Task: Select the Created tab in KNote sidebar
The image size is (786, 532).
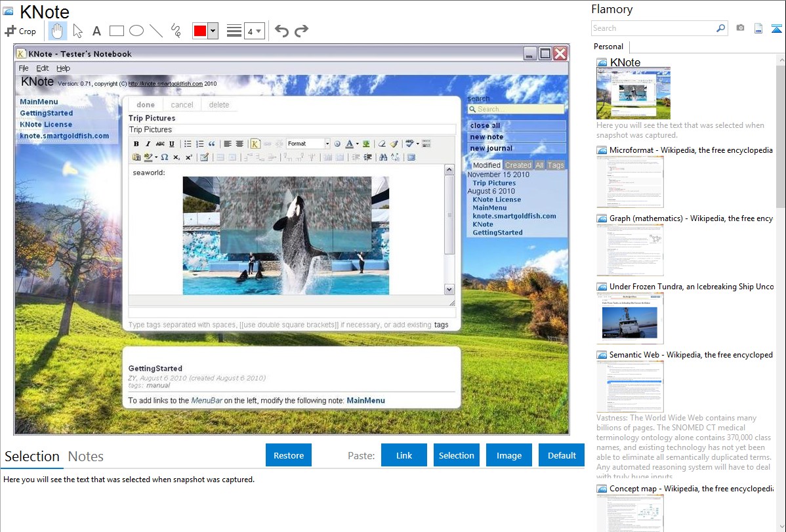Action: pyautogui.click(x=518, y=165)
